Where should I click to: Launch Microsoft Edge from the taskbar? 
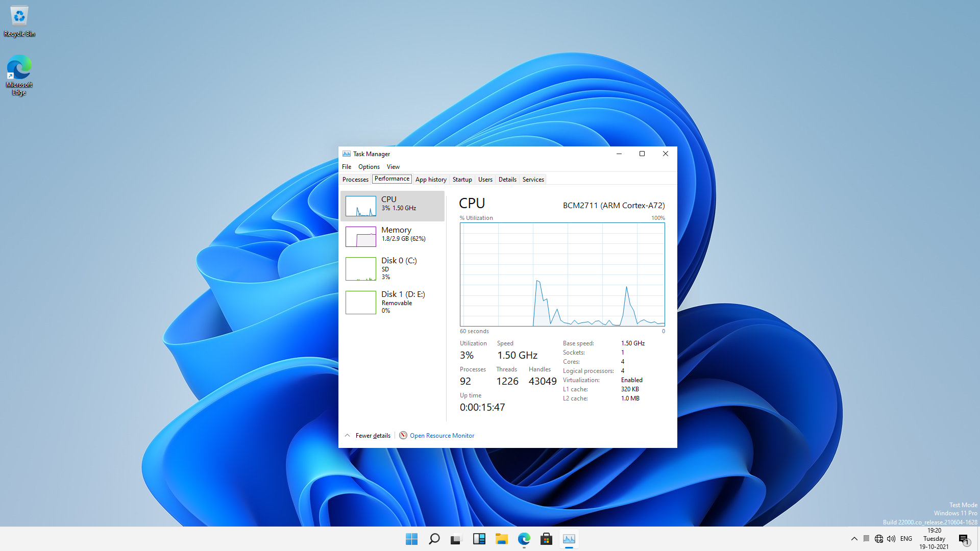pos(524,539)
